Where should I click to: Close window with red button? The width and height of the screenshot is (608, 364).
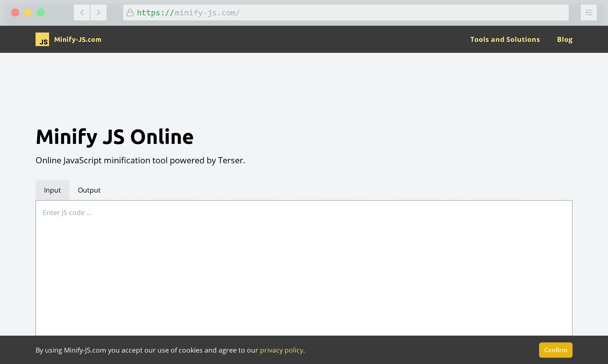click(15, 12)
